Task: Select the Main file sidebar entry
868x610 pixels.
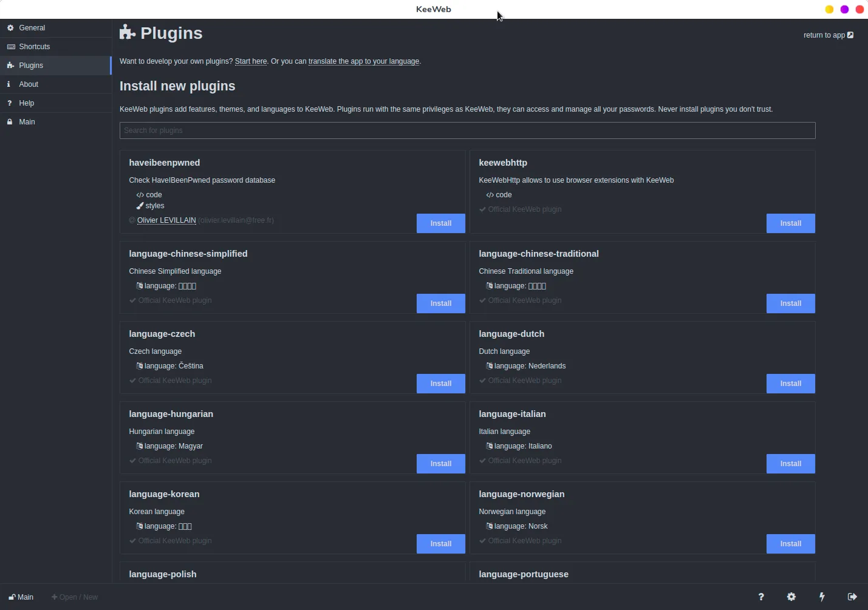Action: (27, 122)
